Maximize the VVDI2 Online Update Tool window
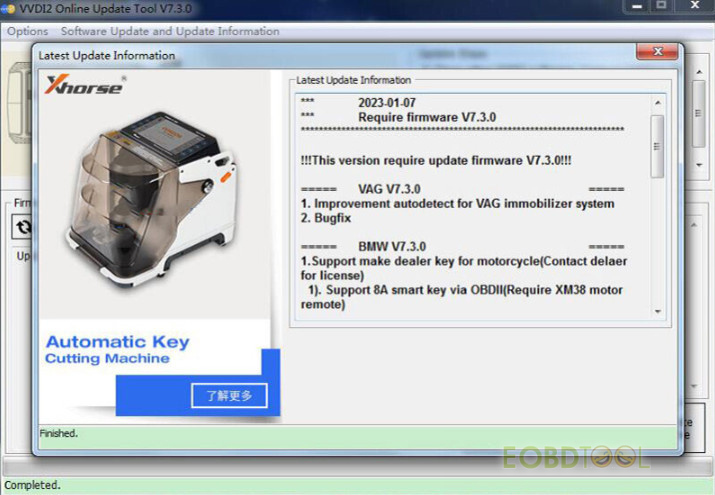 pyautogui.click(x=661, y=5)
